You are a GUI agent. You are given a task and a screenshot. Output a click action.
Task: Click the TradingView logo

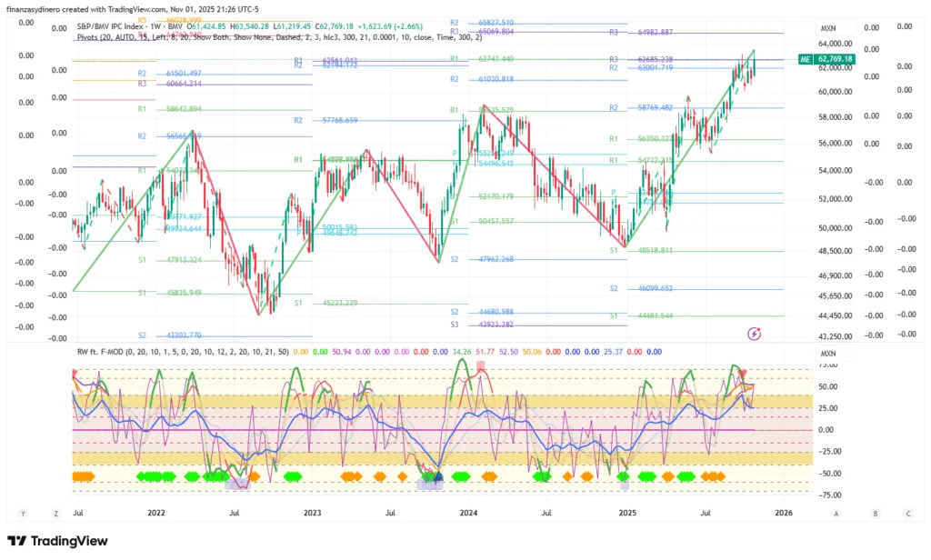click(x=57, y=541)
